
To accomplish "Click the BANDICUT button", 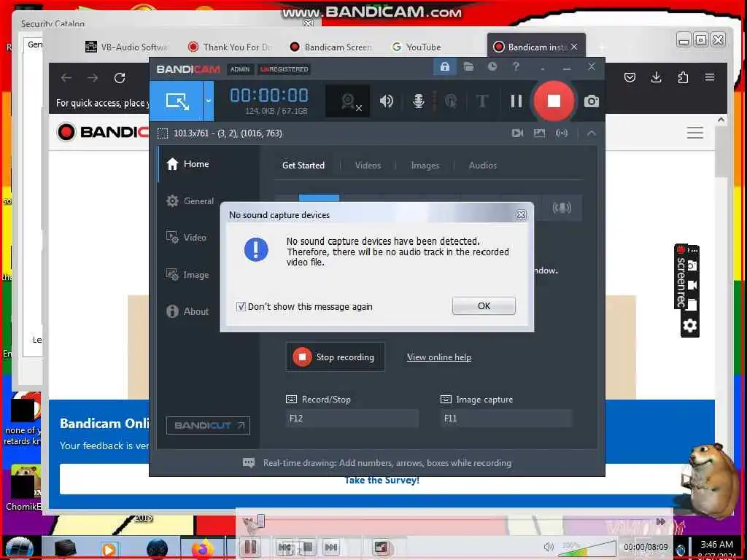I will [x=208, y=425].
